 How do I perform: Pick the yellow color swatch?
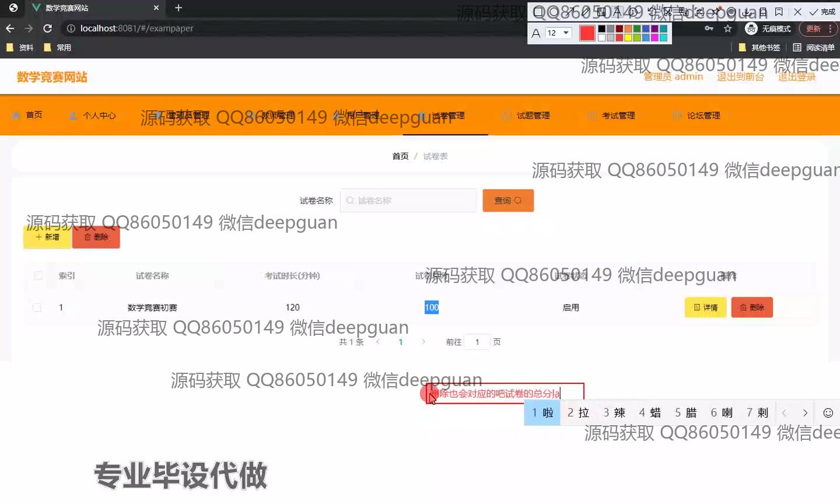(x=628, y=37)
